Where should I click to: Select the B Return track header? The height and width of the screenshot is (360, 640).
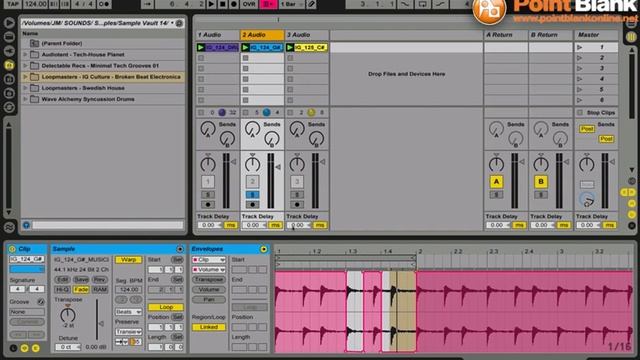coord(550,35)
